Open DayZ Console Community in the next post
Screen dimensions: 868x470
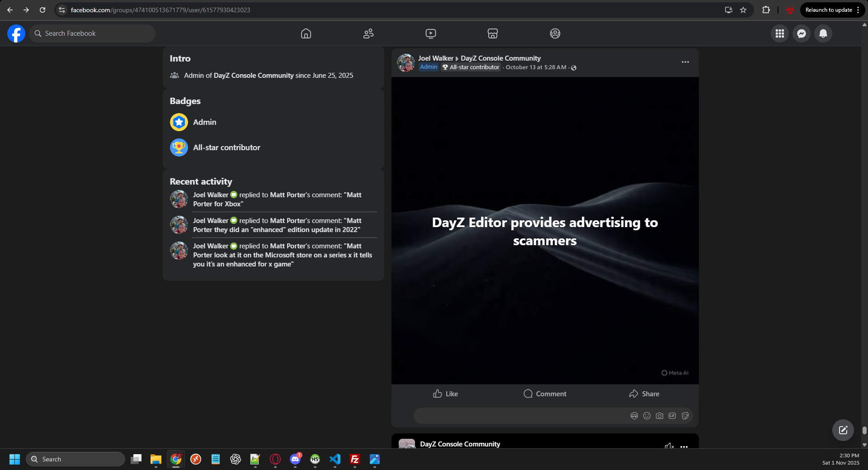click(460, 444)
